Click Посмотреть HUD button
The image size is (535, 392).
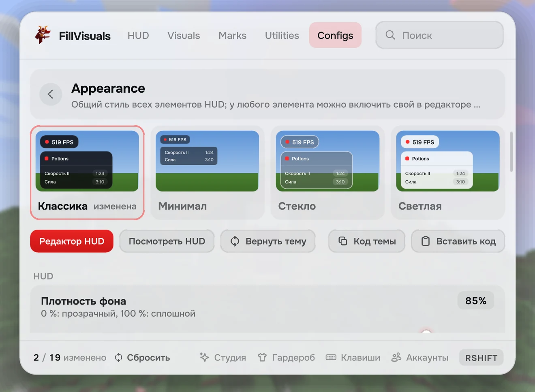[167, 241]
